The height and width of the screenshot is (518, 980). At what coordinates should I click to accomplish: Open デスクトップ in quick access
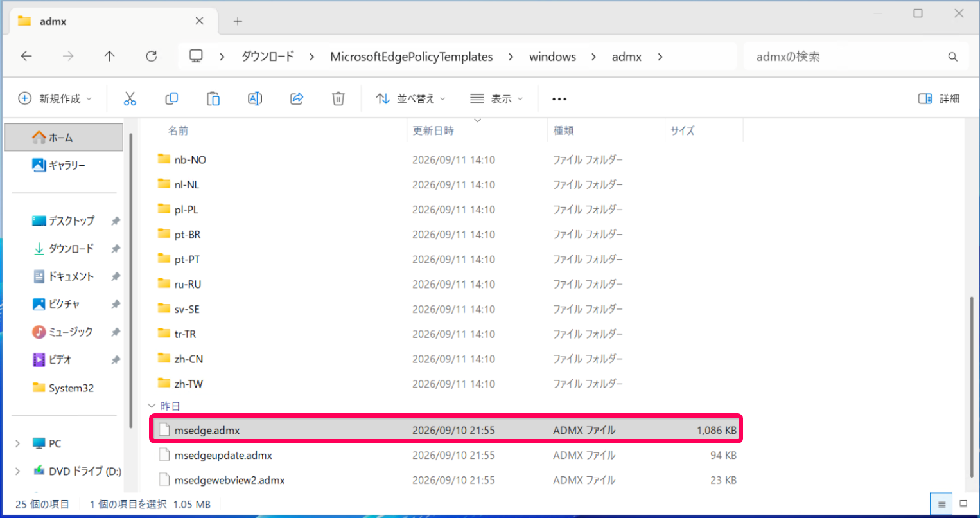click(x=64, y=220)
